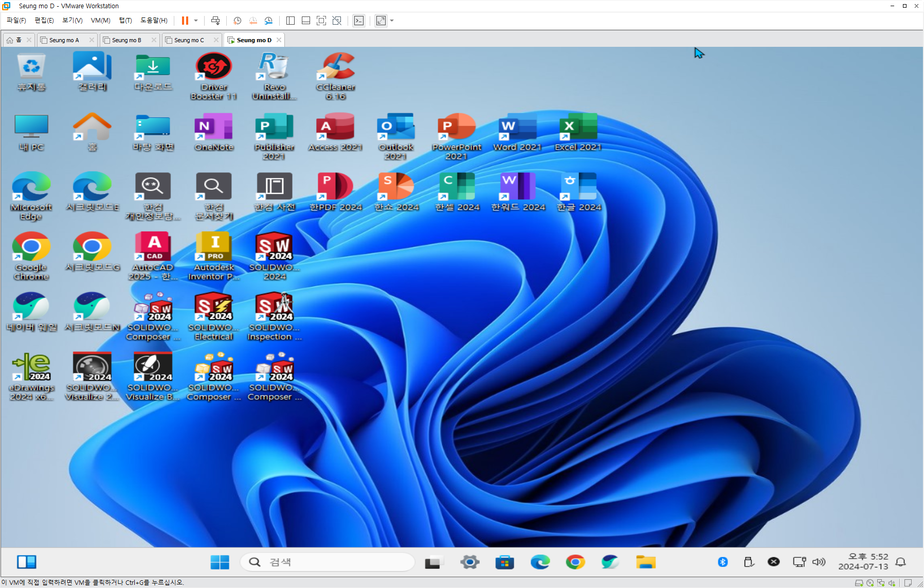The height and width of the screenshot is (588, 924).
Task: Open the VM(M) menu
Action: click(x=101, y=20)
